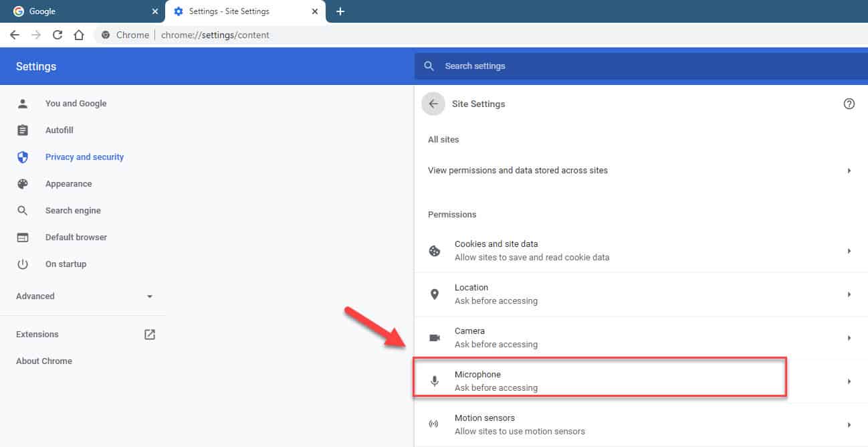
Task: Expand the Location row arrow
Action: click(849, 294)
